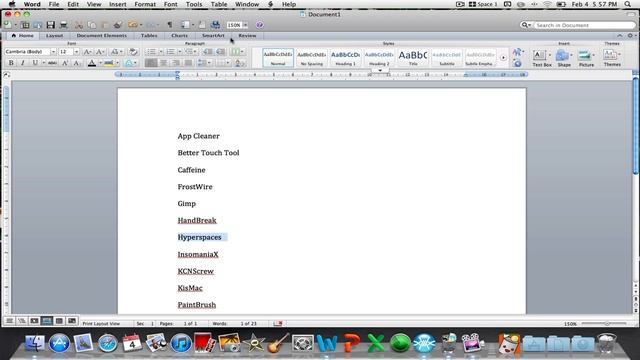This screenshot has width=640, height=360.
Task: Click Increase Font Size icon
Action: coord(87,51)
